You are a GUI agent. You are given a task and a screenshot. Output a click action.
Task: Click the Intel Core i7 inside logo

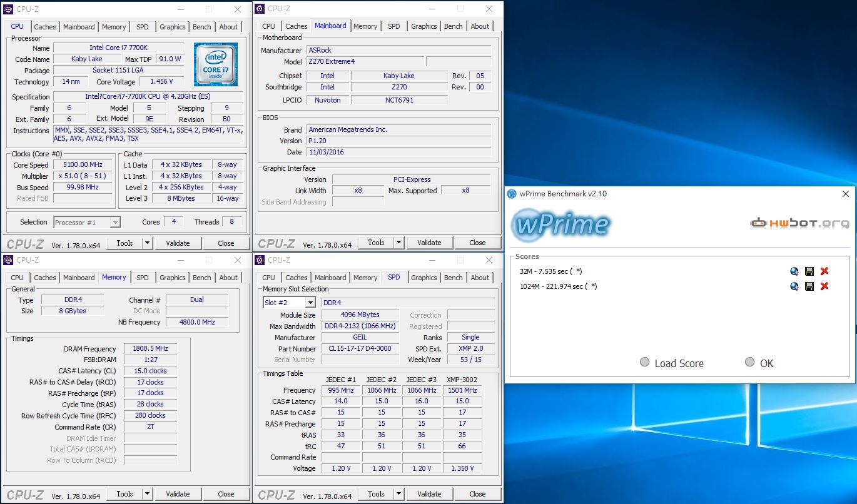point(216,64)
